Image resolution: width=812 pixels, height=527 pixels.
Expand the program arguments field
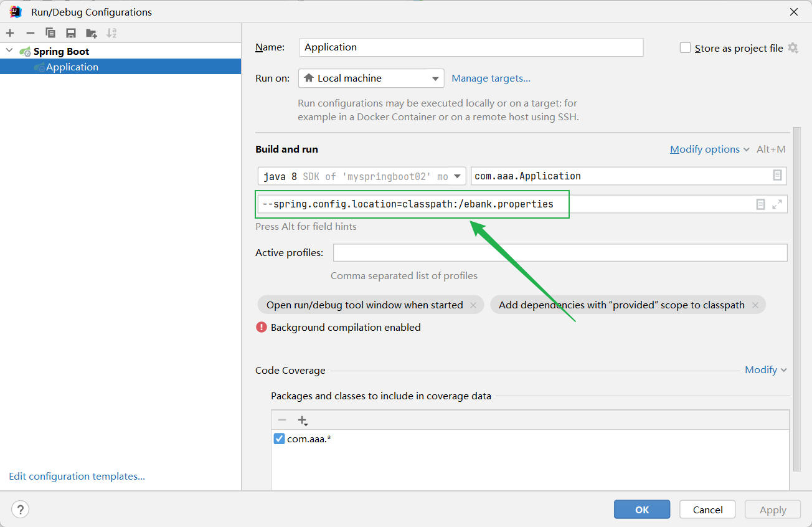pos(777,204)
